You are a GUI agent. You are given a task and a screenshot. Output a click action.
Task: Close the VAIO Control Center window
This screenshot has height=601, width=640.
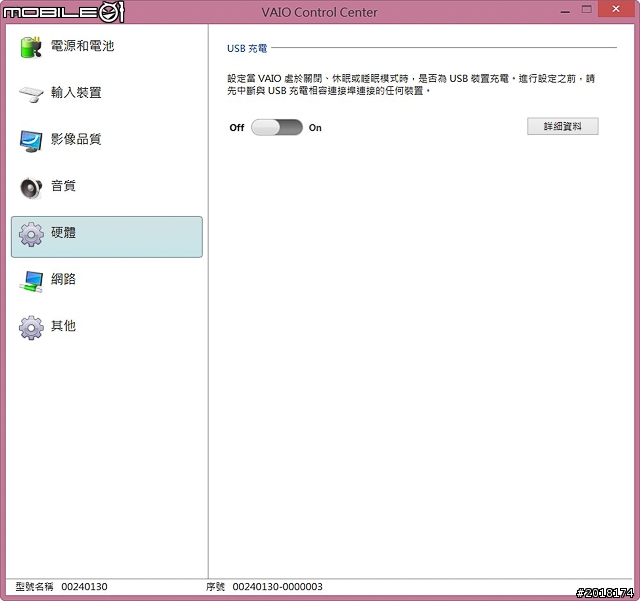coord(616,9)
